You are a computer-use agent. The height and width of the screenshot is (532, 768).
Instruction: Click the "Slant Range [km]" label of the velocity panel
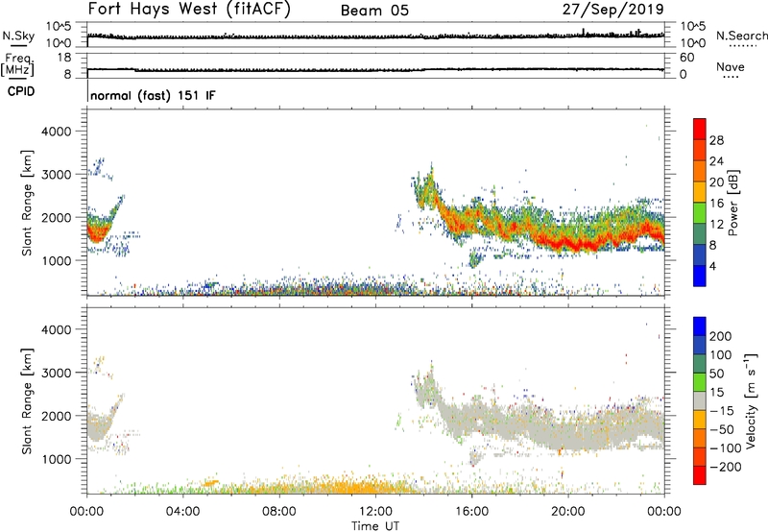pos(27,401)
